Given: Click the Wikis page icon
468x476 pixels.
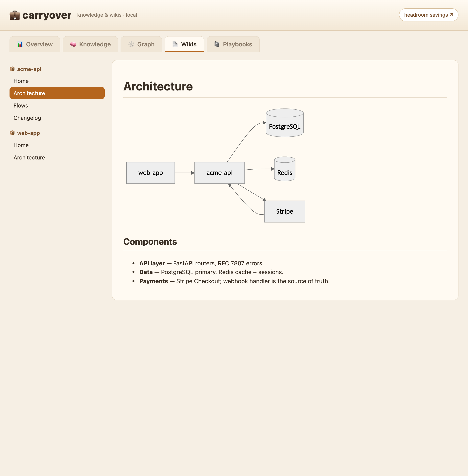Looking at the screenshot, I should tap(175, 44).
